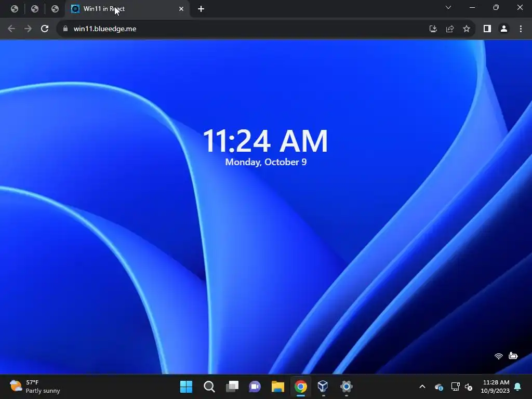
Task: Launch the Chat app from taskbar
Action: 255,387
